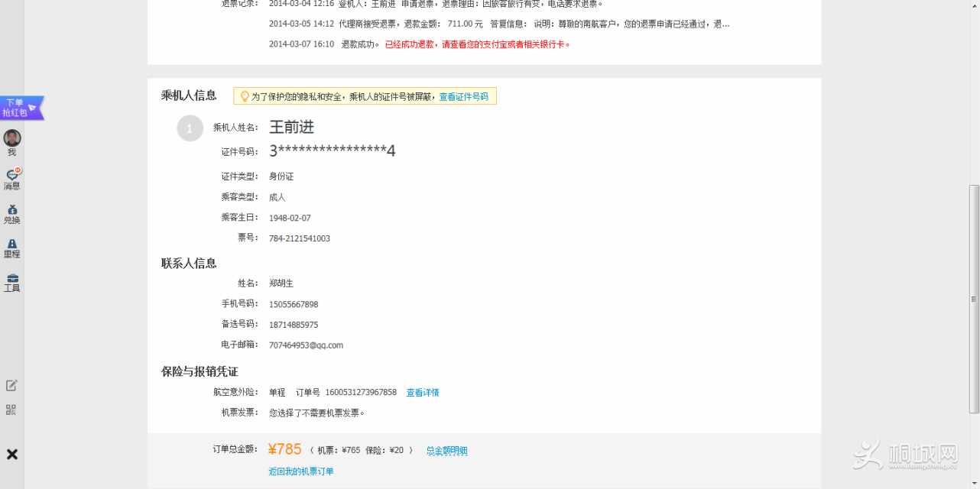Viewport: 980px width, 489px height.
Task: Click the email address 707464953@qq.com
Action: click(x=307, y=345)
